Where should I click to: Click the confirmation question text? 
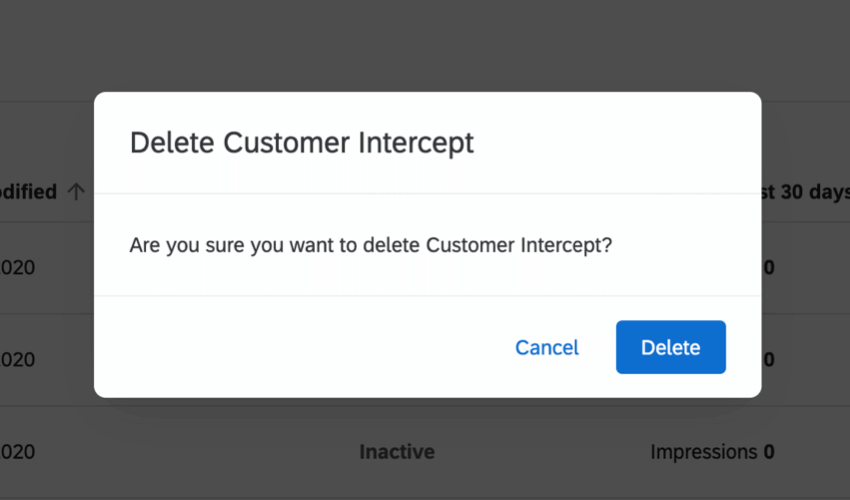tap(370, 245)
